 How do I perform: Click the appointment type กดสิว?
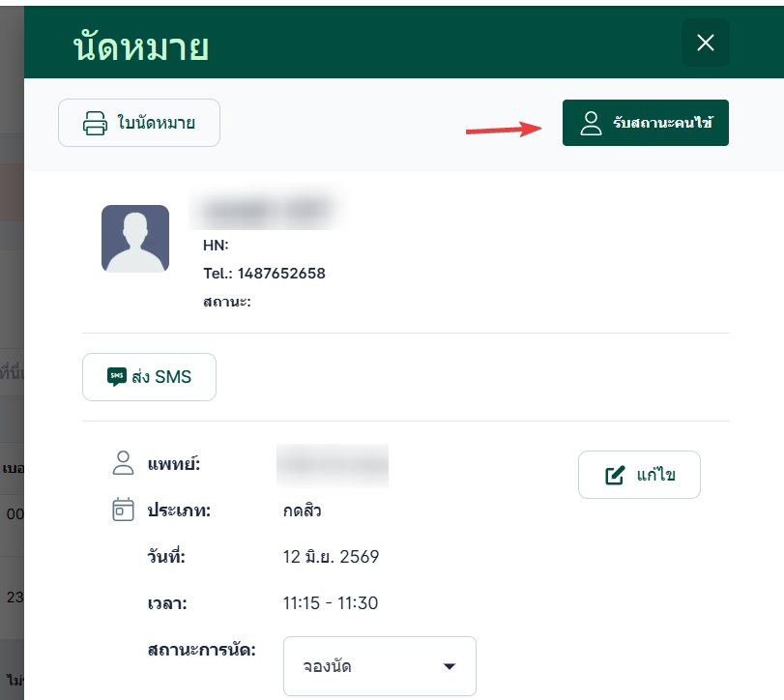point(302,510)
